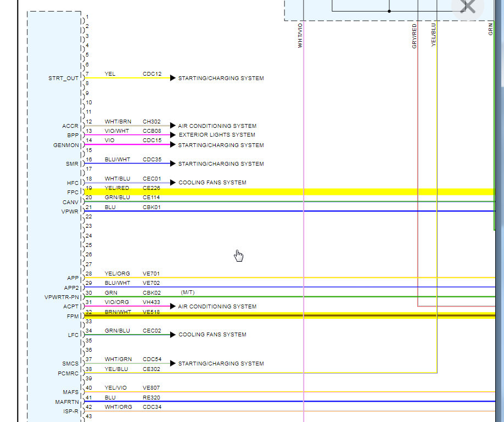
Task: Click the ACPT pin label
Action: click(71, 306)
